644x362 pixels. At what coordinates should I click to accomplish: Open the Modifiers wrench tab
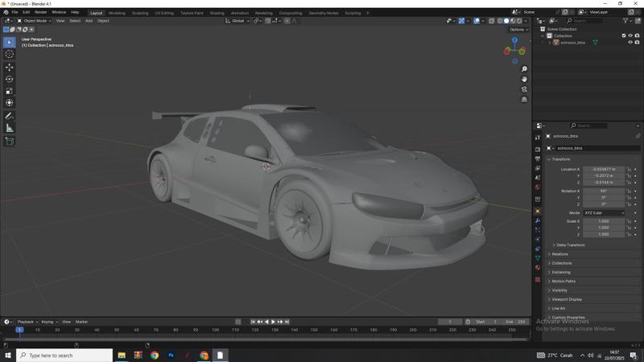[538, 220]
